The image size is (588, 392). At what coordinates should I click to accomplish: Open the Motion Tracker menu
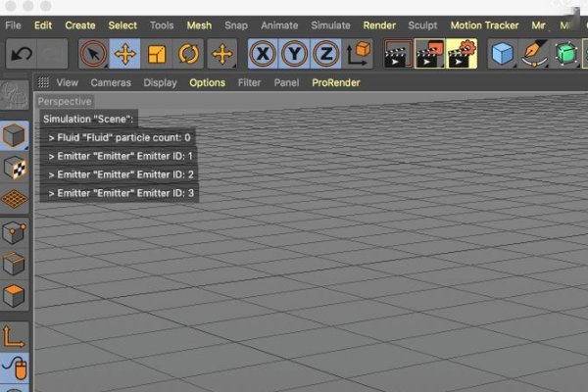484,24
